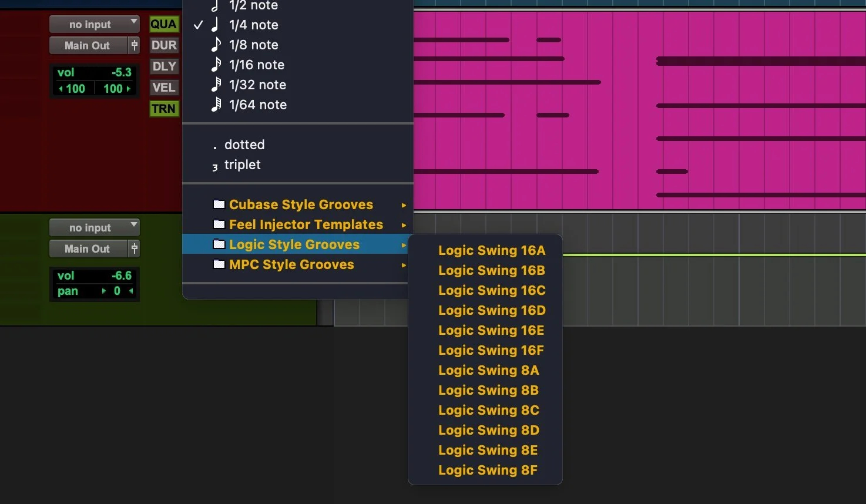Select the 1/8 note value icon
This screenshot has width=866, height=504.
click(x=217, y=45)
